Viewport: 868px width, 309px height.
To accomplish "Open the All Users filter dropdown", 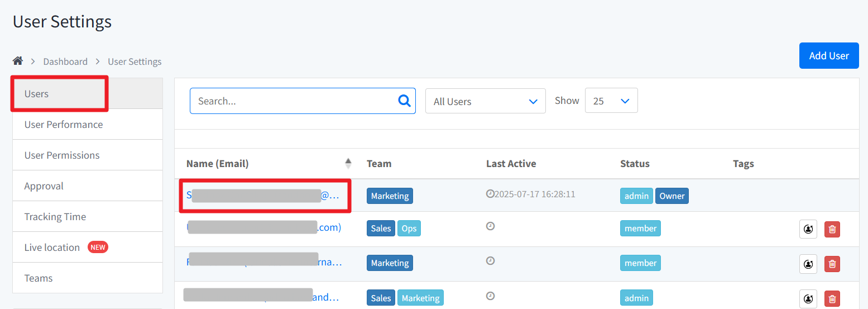I will [x=485, y=101].
